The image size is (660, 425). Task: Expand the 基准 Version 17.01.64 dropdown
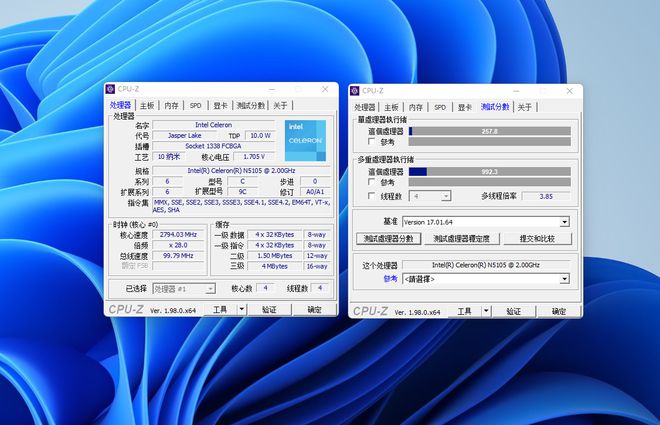(x=564, y=222)
